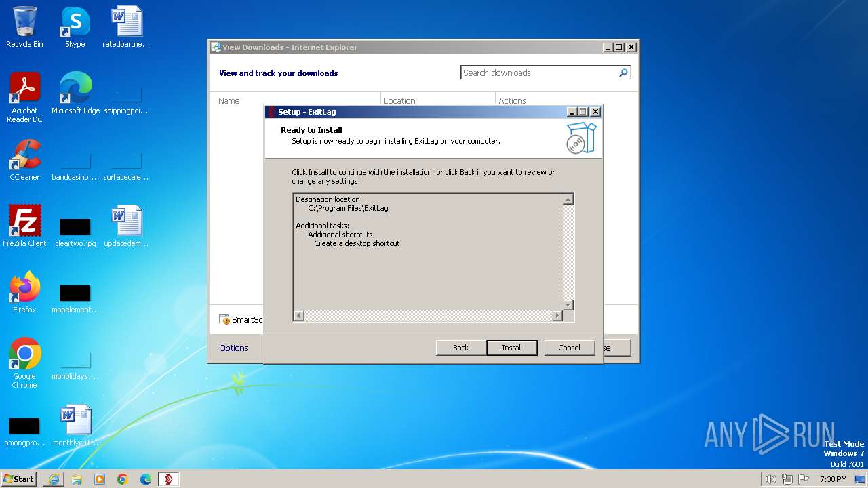The width and height of the screenshot is (868, 488).
Task: Launch Google Chrome desktop shortcut
Action: (24, 363)
